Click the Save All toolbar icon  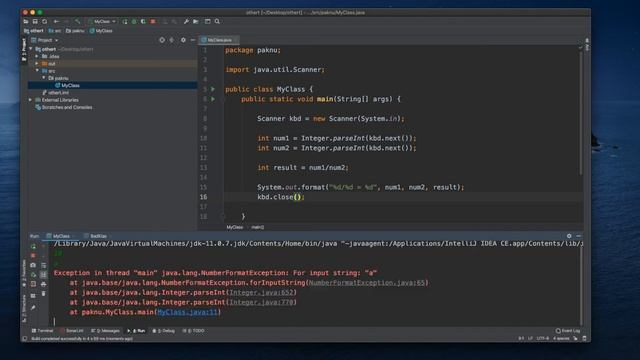tap(35, 22)
